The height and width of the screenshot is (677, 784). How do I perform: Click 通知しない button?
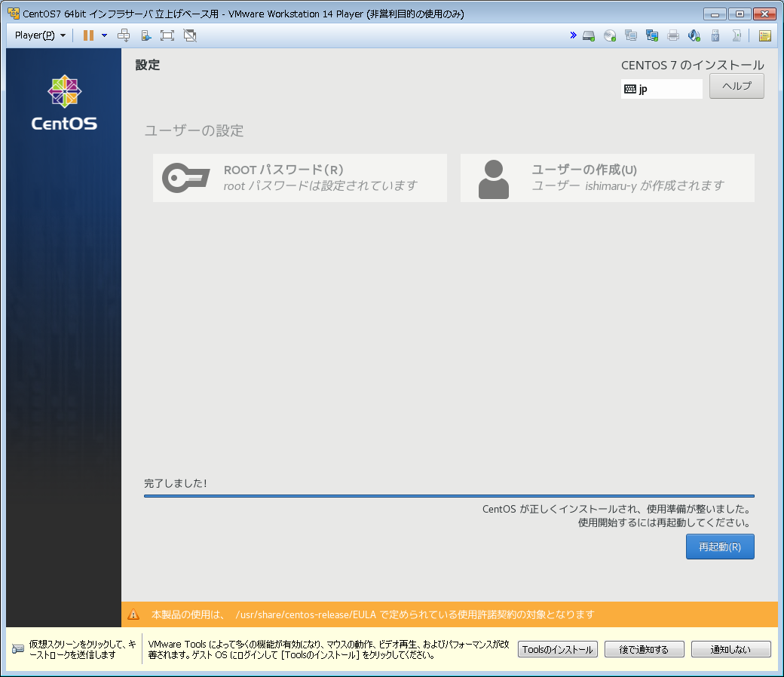pyautogui.click(x=731, y=649)
